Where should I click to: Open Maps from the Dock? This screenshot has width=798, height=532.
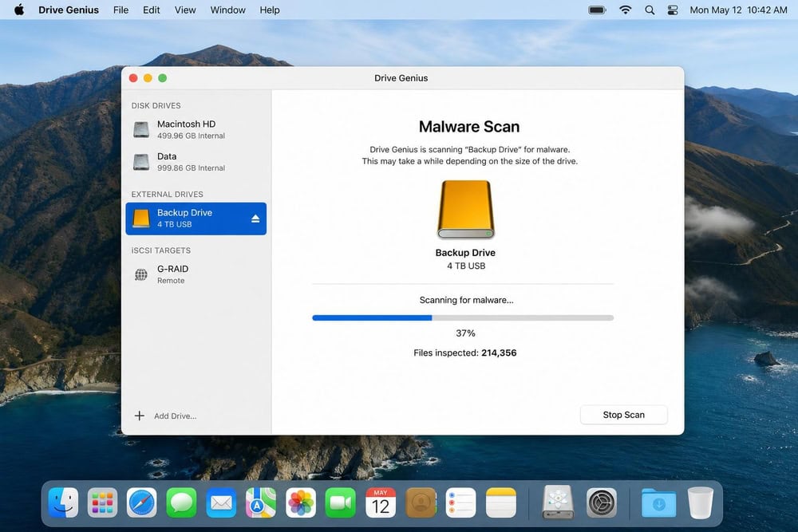pyautogui.click(x=261, y=502)
